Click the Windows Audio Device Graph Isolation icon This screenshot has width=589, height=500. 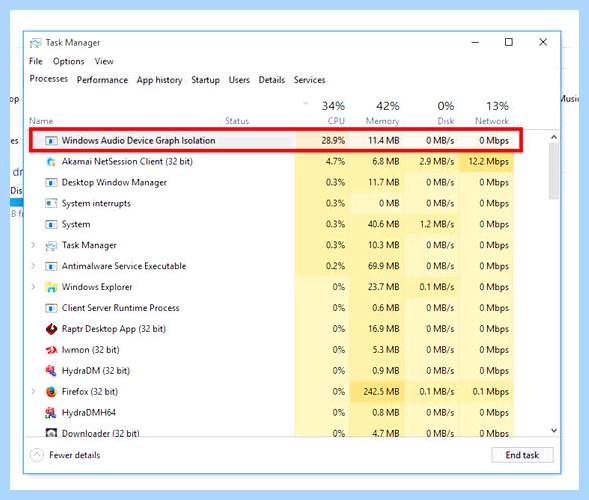[x=51, y=140]
